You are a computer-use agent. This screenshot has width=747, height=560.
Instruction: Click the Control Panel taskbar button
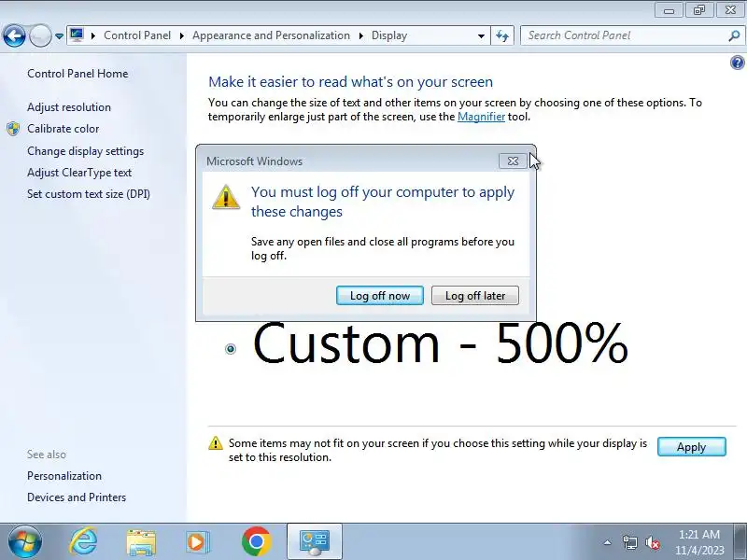pyautogui.click(x=315, y=542)
